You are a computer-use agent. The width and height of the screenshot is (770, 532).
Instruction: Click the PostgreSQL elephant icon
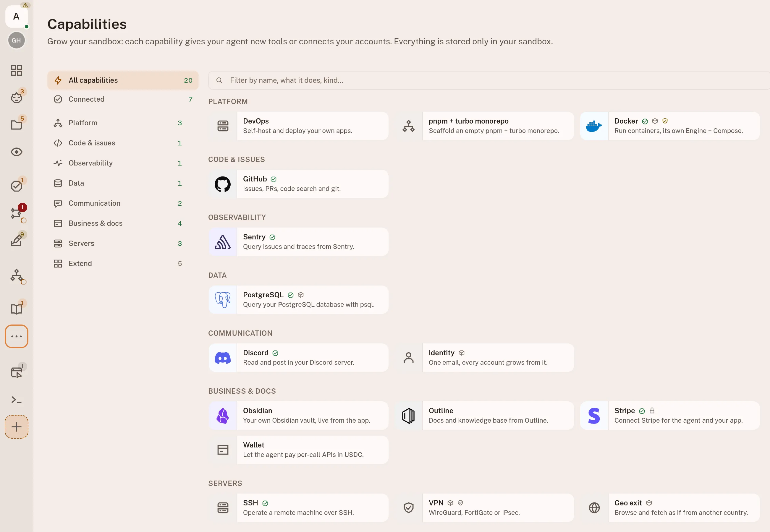(222, 300)
